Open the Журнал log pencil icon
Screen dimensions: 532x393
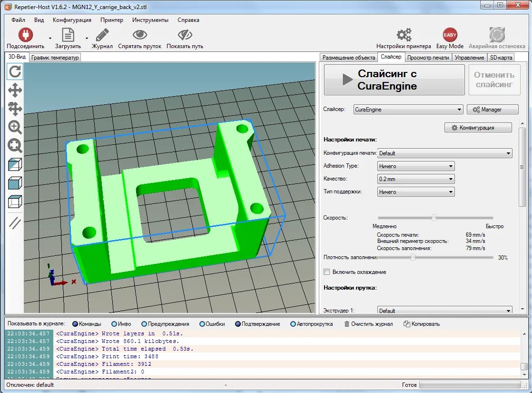102,35
